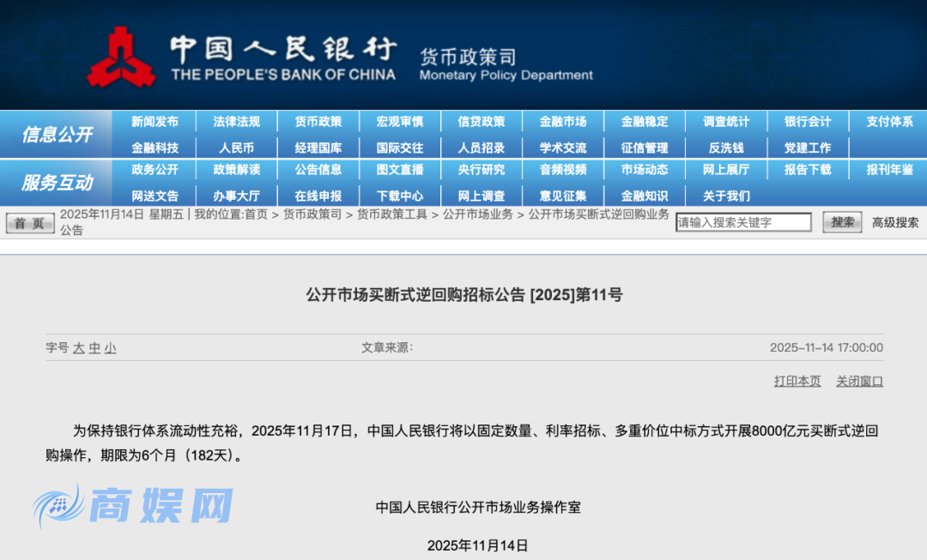Open the 公告信息 menu item

tap(317, 170)
